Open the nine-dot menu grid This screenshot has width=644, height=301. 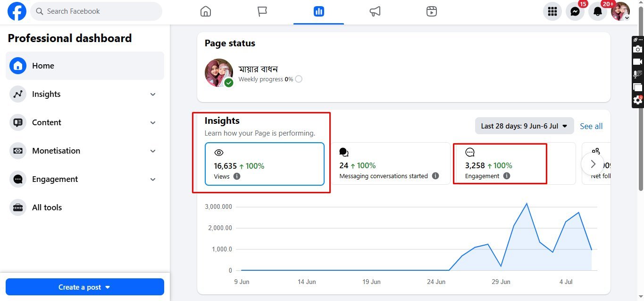(552, 11)
